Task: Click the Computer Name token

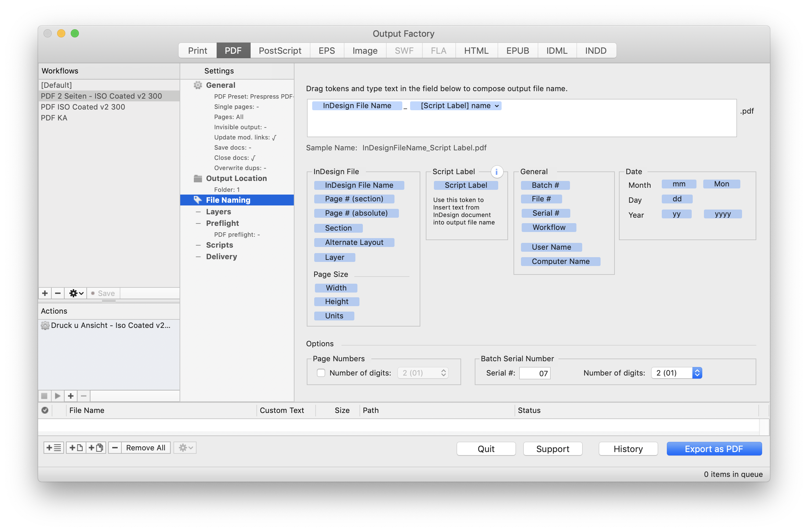Action: (560, 262)
